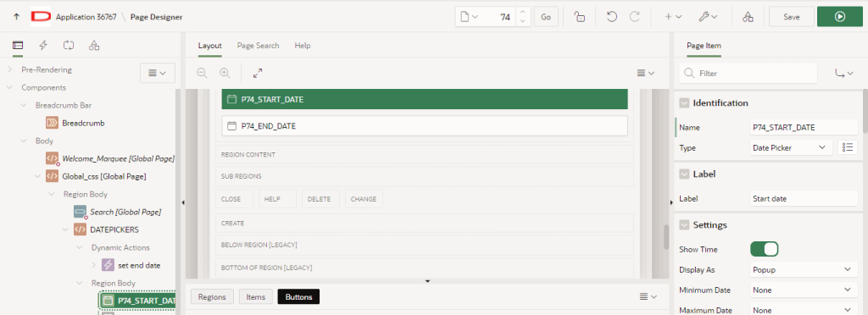Open the Help tab

coord(303,46)
